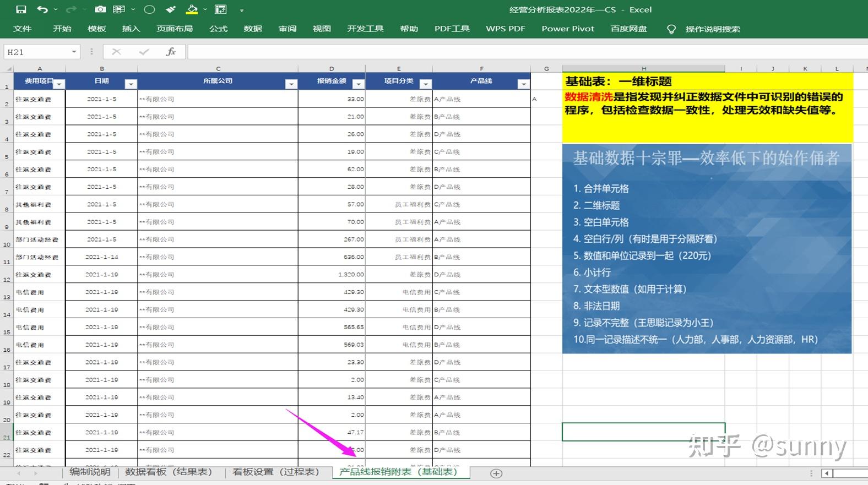Click the 569.03 amount cell
The image size is (868, 485).
[x=332, y=345]
